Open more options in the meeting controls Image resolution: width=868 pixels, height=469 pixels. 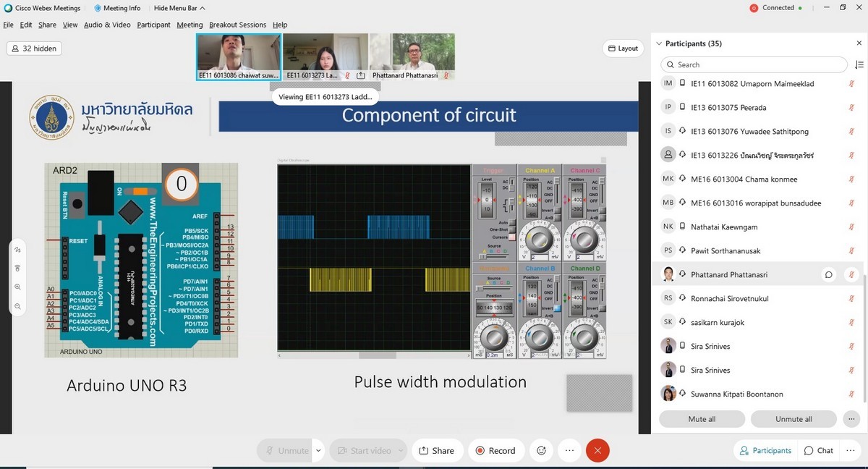coord(569,450)
